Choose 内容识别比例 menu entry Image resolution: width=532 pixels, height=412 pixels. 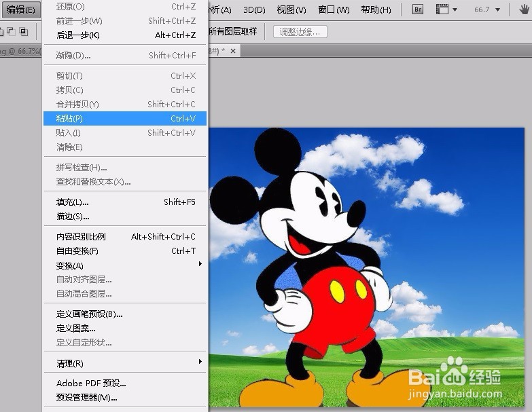(125, 236)
